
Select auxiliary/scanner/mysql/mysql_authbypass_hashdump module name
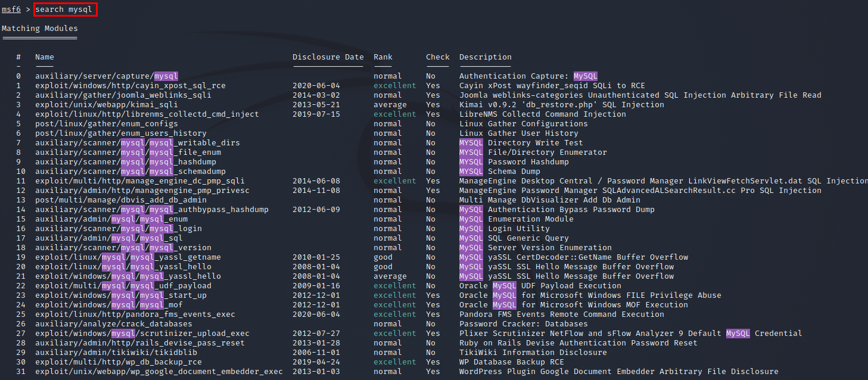tap(152, 210)
